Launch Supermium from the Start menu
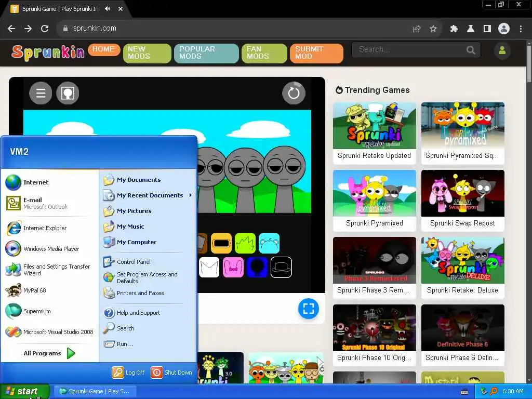This screenshot has height=399, width=532. point(28,311)
